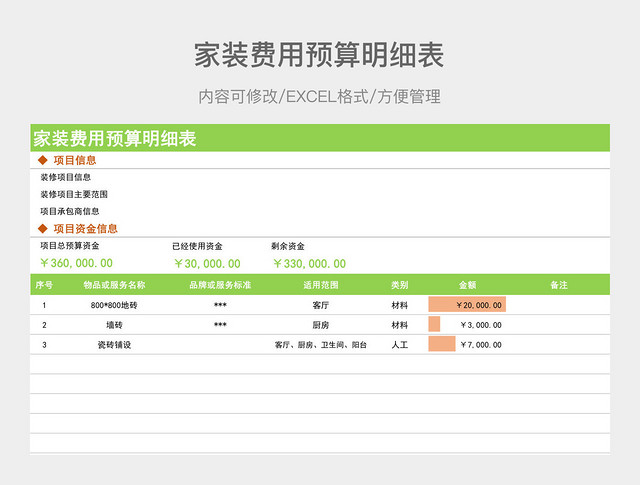Click the subtitle 内容可修改/EXCEL格式/方便管理
Image resolution: width=640 pixels, height=485 pixels.
[x=320, y=97]
